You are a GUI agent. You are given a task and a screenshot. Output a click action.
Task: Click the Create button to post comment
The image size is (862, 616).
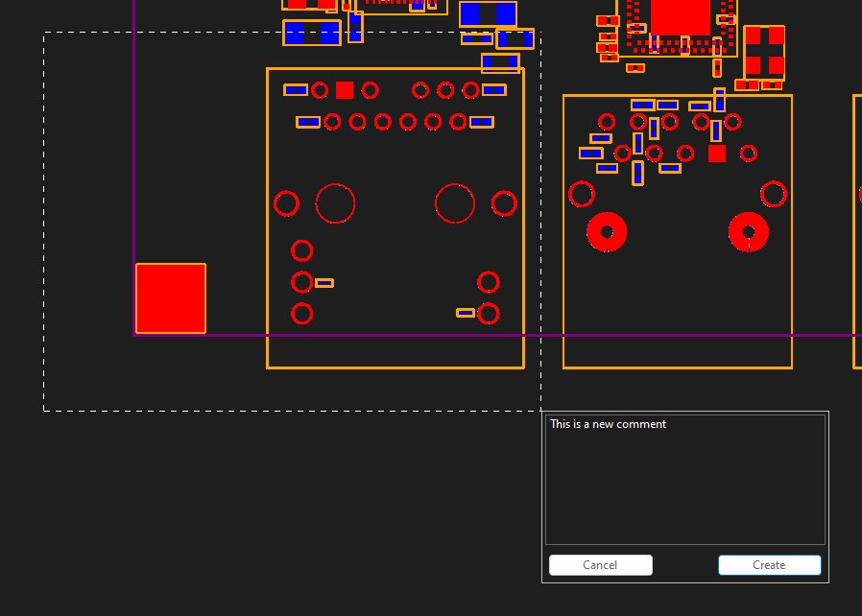[x=769, y=564]
